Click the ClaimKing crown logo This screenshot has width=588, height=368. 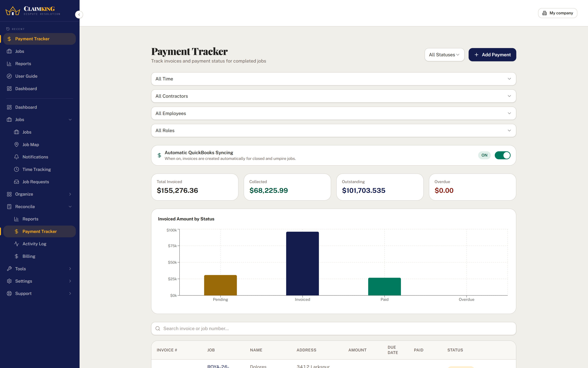[13, 11]
